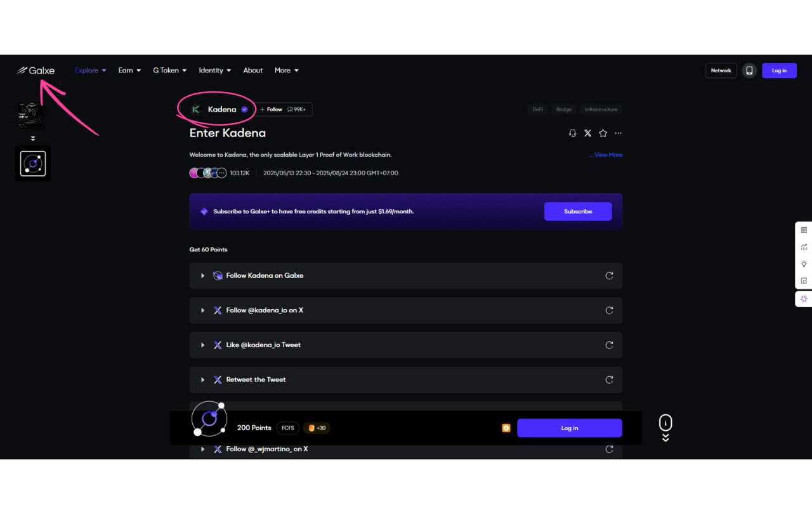Screen dimensions: 812x514
Task: Open support via the headset icon
Action: (572, 133)
